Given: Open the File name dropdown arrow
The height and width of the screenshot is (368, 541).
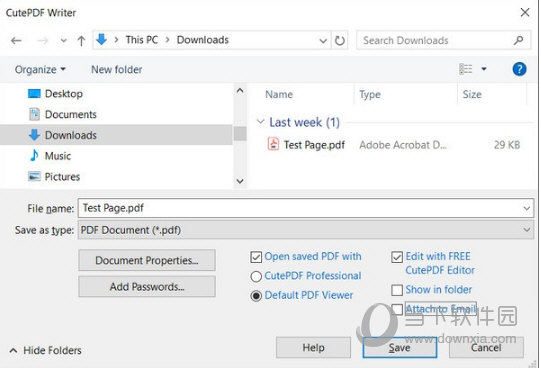Looking at the screenshot, I should [527, 208].
